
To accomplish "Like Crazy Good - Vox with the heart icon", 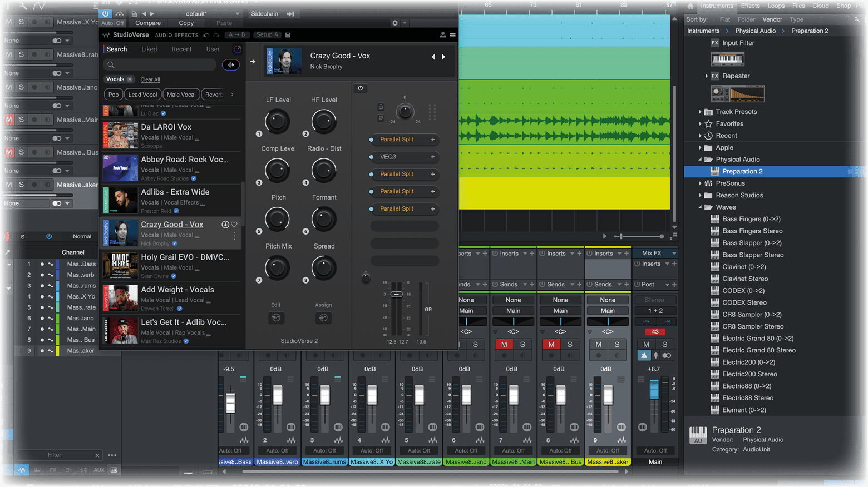I will 234,225.
